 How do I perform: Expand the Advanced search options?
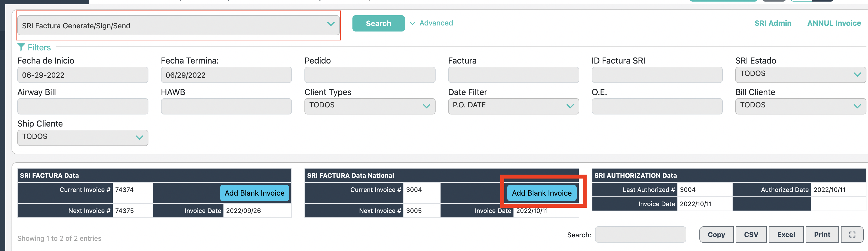432,23
